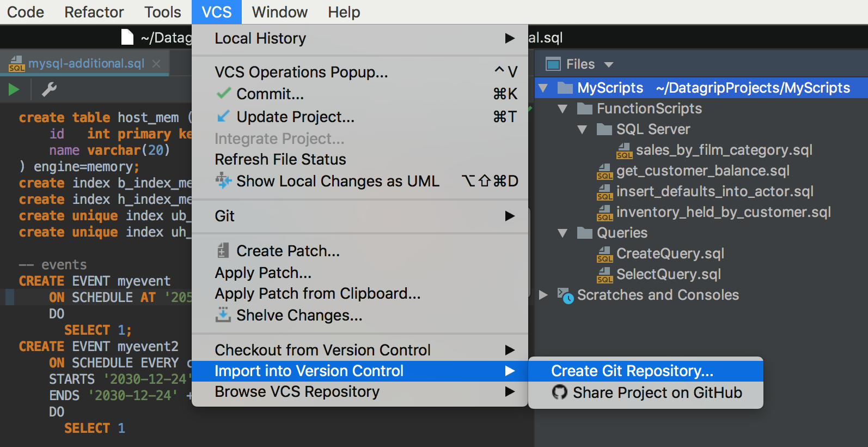Click the Show Local Changes as UML icon
Image resolution: width=868 pixels, height=447 pixels.
click(x=223, y=180)
